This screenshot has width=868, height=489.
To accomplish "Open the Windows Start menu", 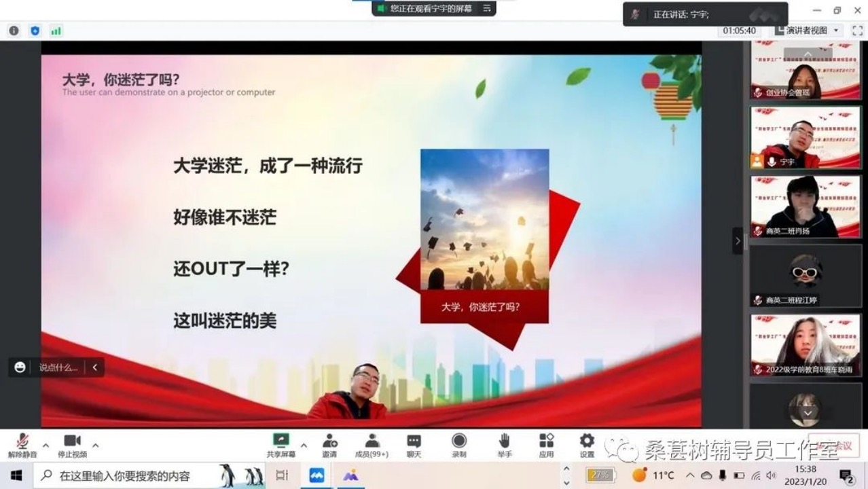I will 16,475.
